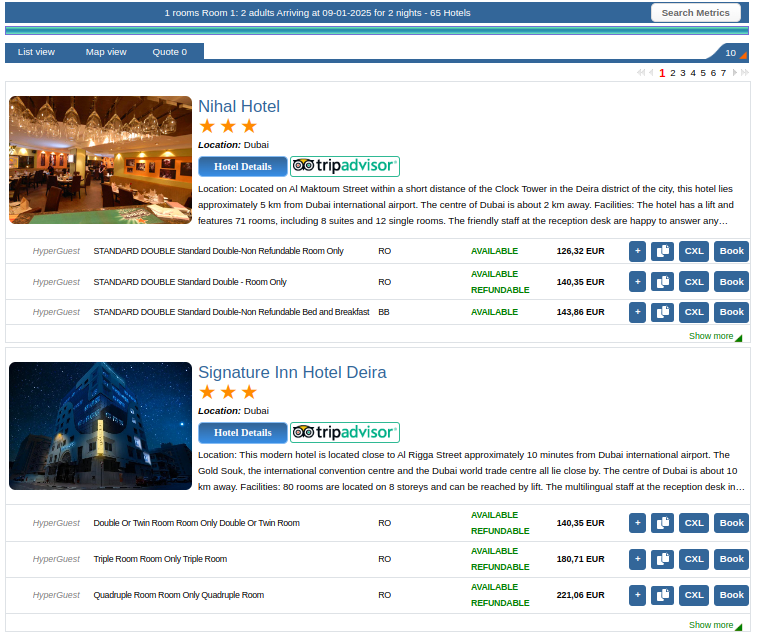Image resolution: width=757 pixels, height=636 pixels.
Task: Copy the Double Or Twin Room rate
Action: (x=662, y=523)
